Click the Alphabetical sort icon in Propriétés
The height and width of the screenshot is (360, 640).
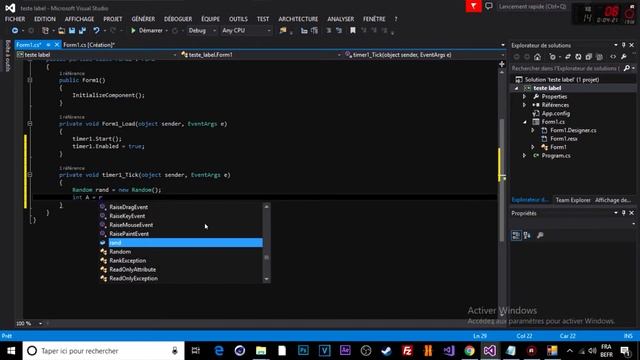(527, 235)
